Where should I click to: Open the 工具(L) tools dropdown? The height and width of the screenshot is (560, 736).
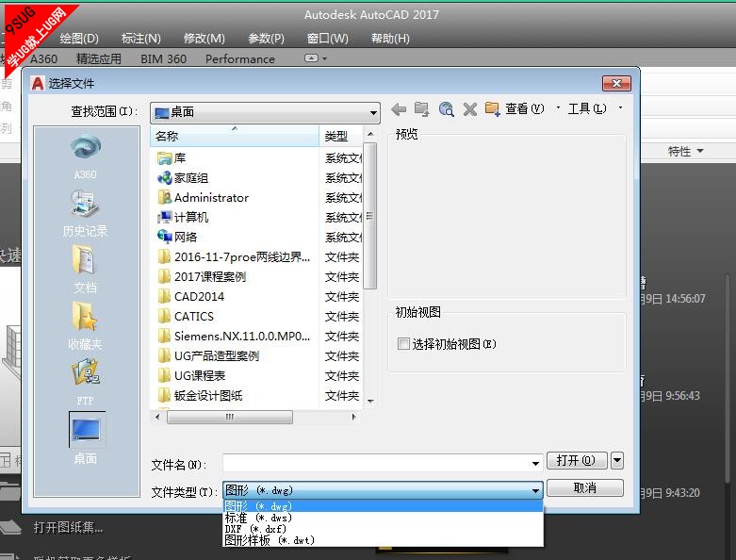click(x=596, y=109)
